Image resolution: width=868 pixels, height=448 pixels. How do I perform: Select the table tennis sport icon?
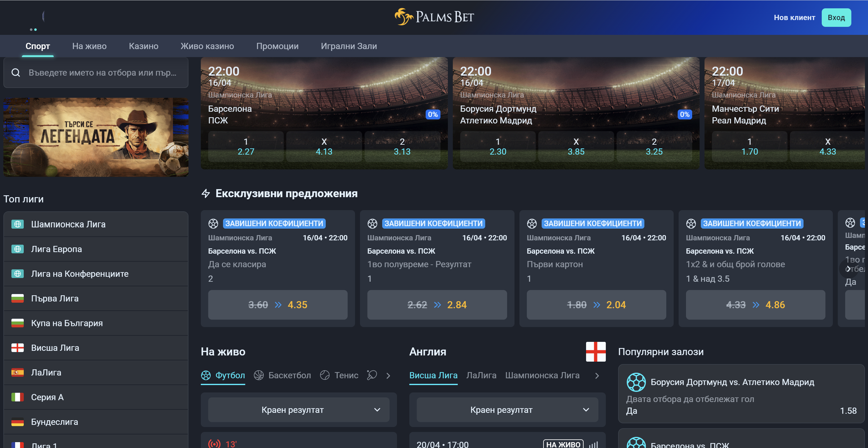point(372,375)
